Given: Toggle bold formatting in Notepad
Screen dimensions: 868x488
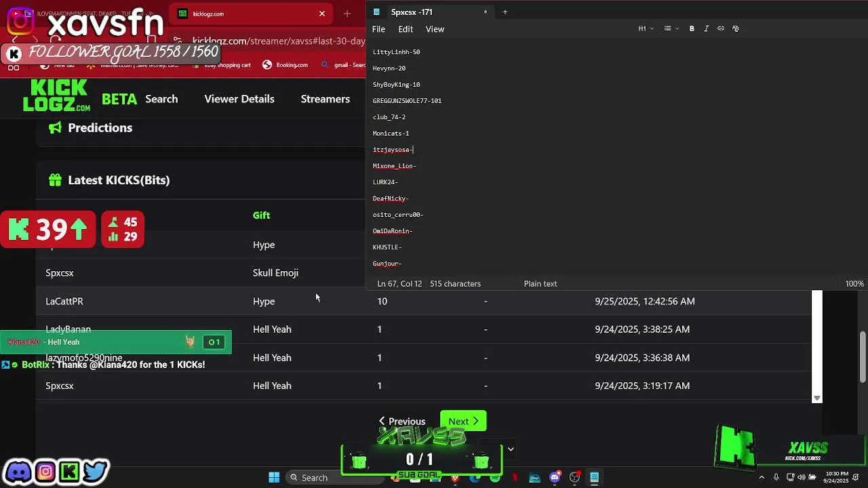Looking at the screenshot, I should [692, 28].
